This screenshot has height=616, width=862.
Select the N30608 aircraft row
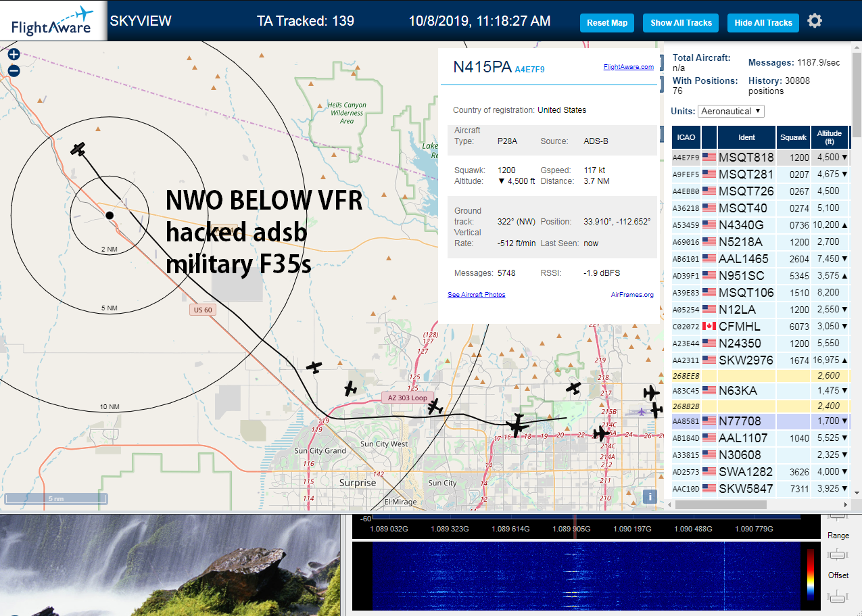[760, 455]
